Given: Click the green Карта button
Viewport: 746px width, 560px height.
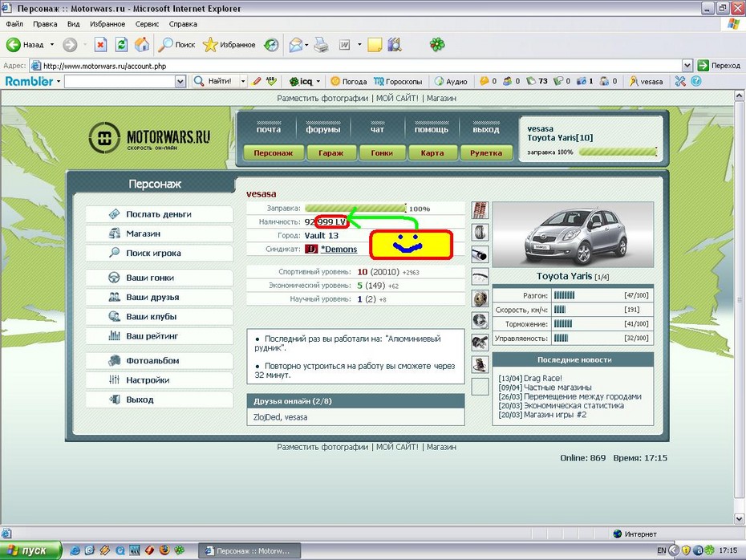Looking at the screenshot, I should [432, 152].
